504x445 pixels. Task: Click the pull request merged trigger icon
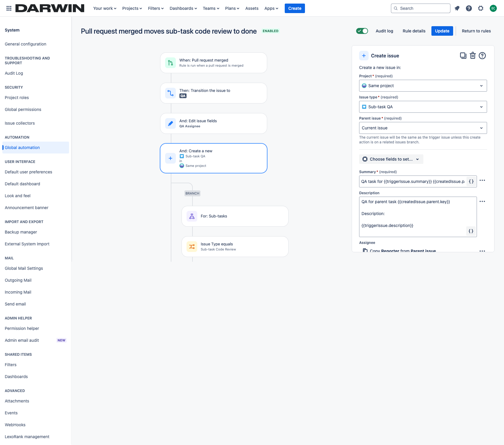click(170, 63)
